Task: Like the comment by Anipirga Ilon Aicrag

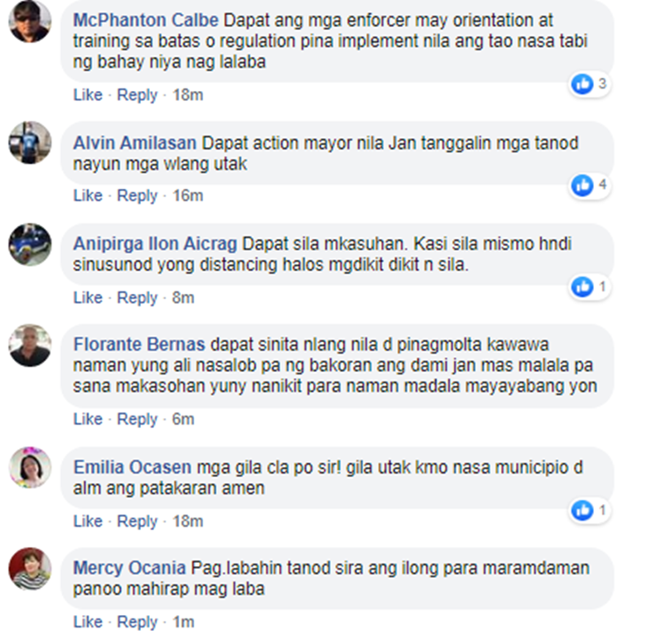Action: tap(87, 297)
